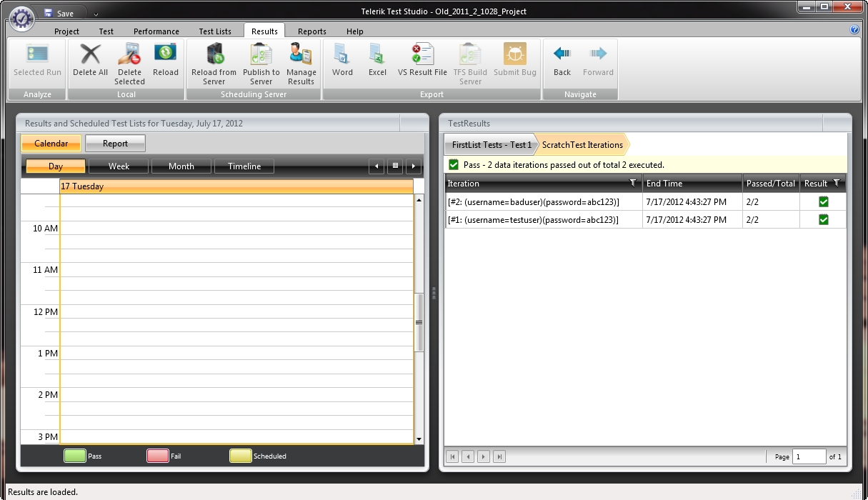Click result checkmark for testuser iteration
868x500 pixels.
coord(823,220)
